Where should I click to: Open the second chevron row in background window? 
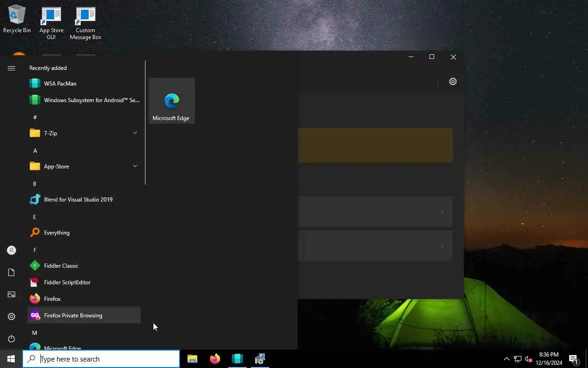tap(375, 246)
